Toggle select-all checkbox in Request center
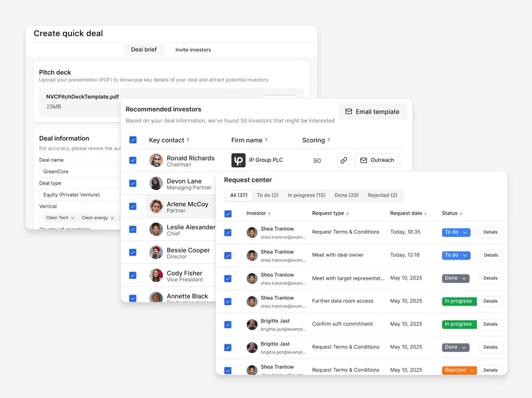 tap(228, 214)
